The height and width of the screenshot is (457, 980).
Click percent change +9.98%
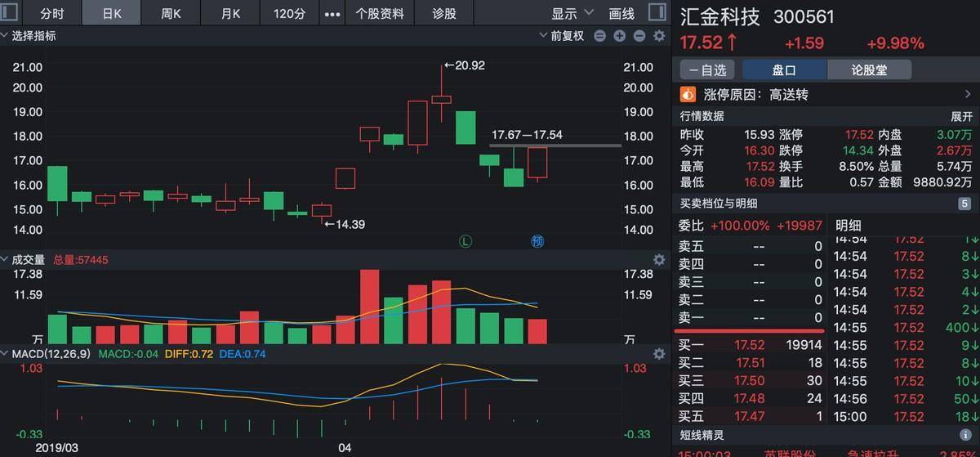896,43
